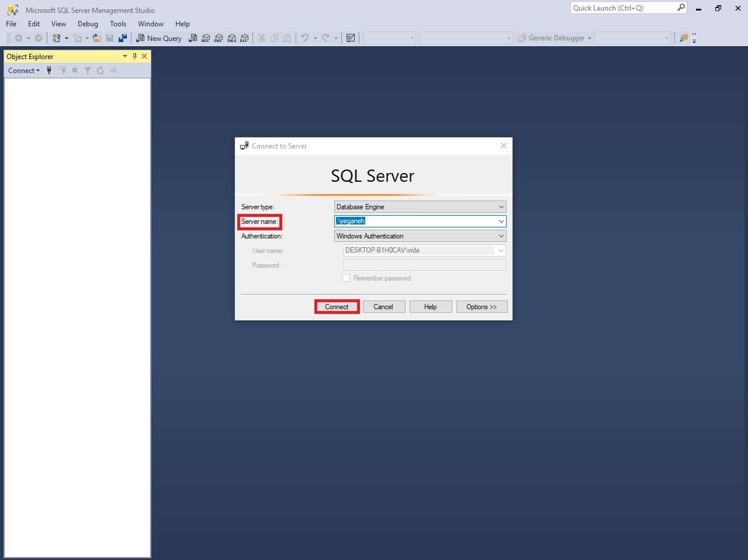This screenshot has height=560, width=748.
Task: Click the Save single disk icon
Action: 110,38
